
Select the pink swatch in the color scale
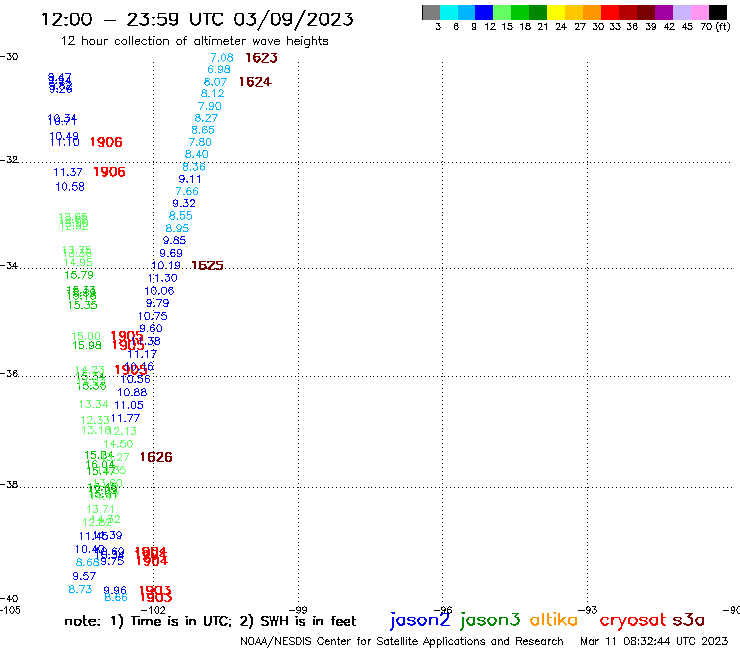pos(700,12)
